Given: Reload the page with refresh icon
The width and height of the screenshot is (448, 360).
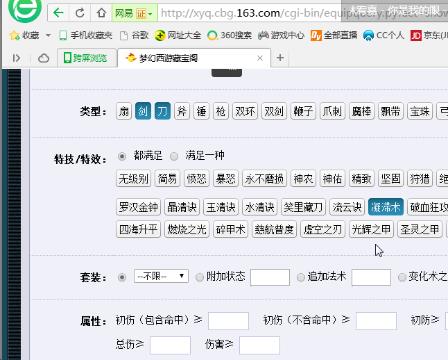Looking at the screenshot, I should tap(80, 13).
